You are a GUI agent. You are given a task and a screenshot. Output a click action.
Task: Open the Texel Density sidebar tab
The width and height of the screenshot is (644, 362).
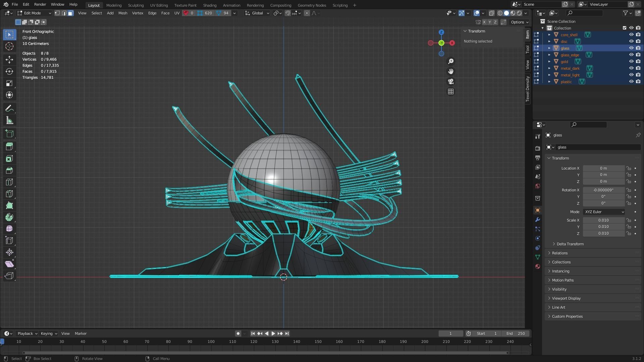pyautogui.click(x=528, y=89)
